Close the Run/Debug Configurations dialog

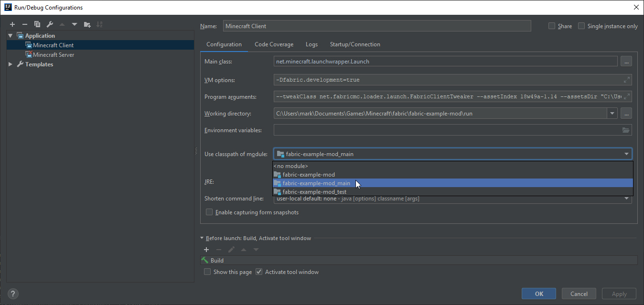636,7
